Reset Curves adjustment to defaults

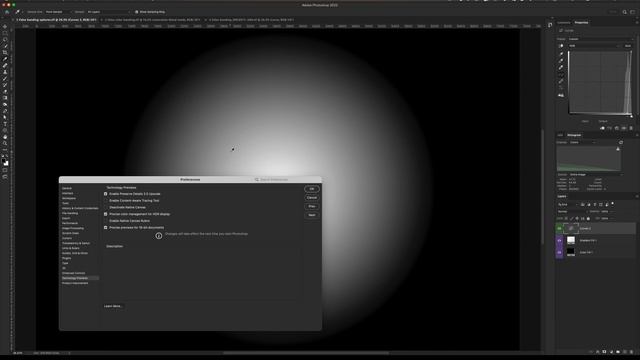tap(617, 128)
